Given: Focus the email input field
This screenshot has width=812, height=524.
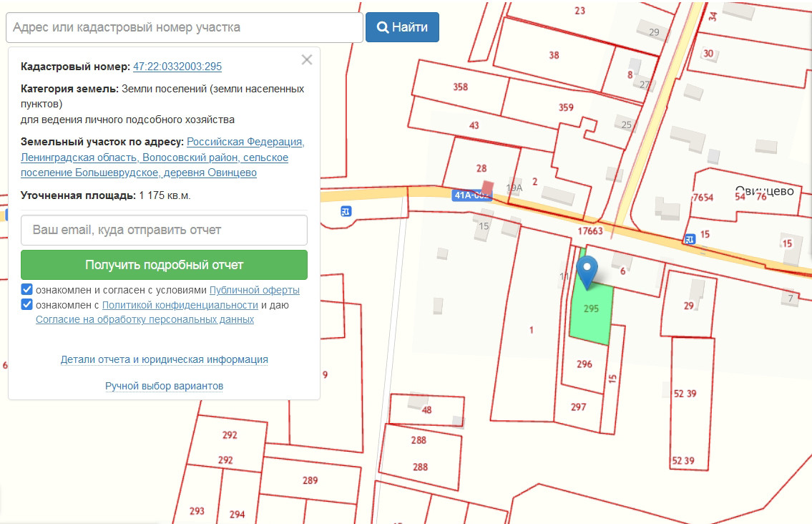Looking at the screenshot, I should (x=164, y=230).
